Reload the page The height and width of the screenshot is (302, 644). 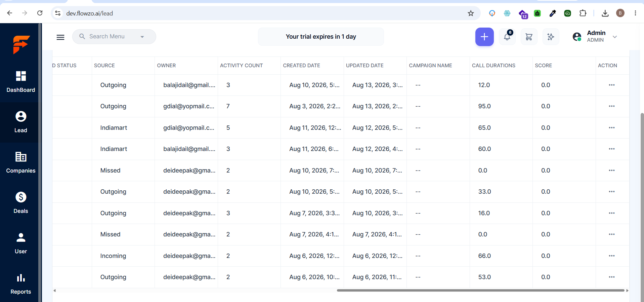(x=40, y=13)
